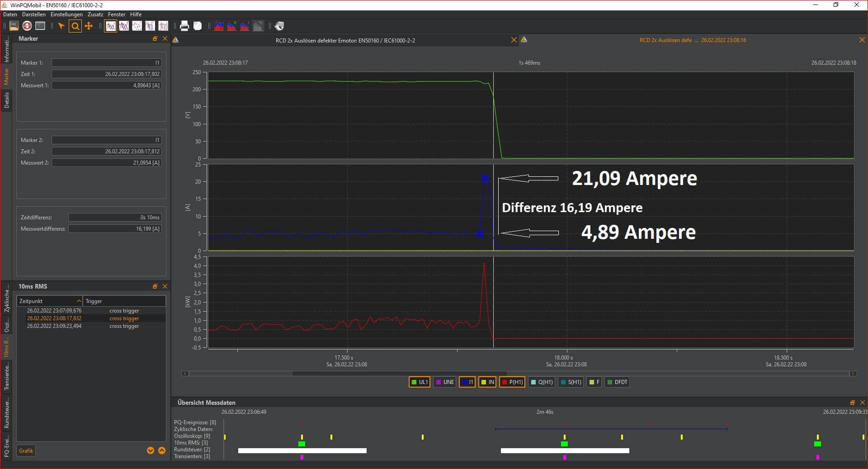Switch to the Transiente side tab
This screenshot has height=469, width=868.
click(x=6, y=376)
